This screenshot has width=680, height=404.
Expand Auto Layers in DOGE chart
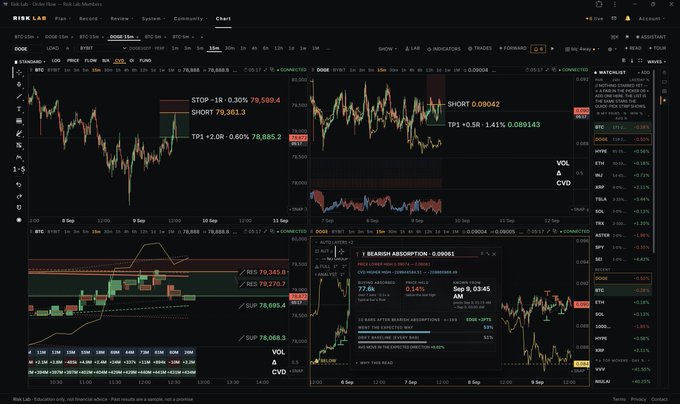333,242
